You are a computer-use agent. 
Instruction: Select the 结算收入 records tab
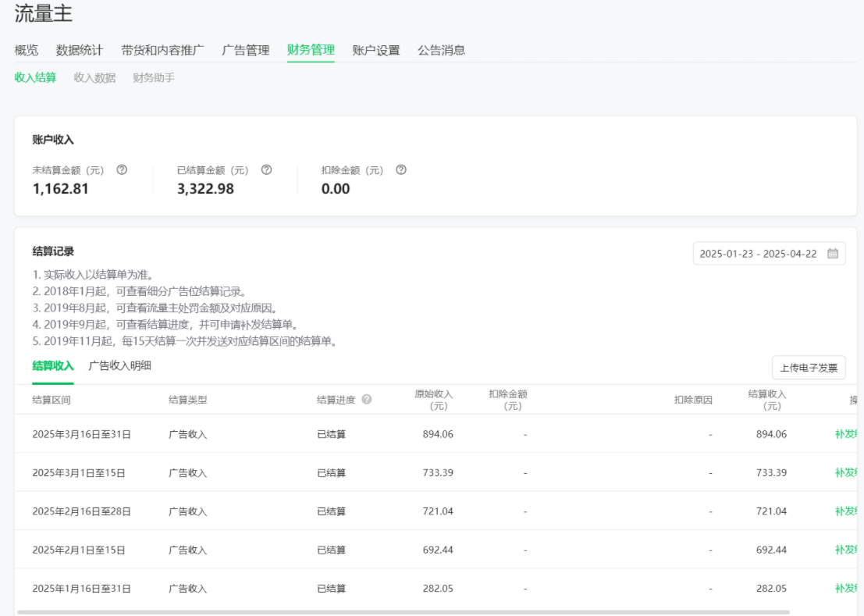point(53,366)
